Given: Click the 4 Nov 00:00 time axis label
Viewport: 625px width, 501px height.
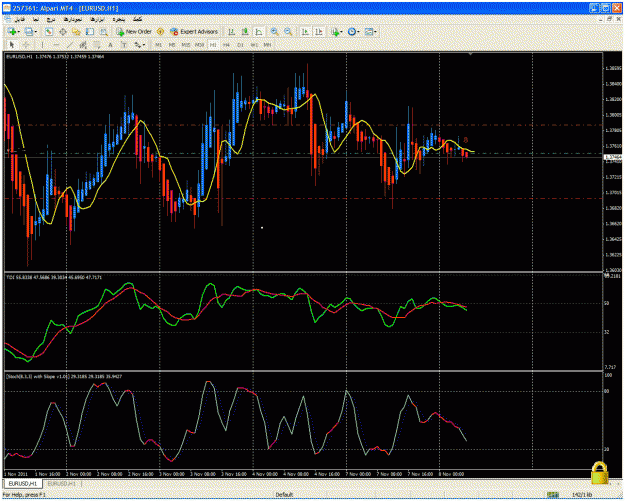Looking at the screenshot, I should point(266,474).
